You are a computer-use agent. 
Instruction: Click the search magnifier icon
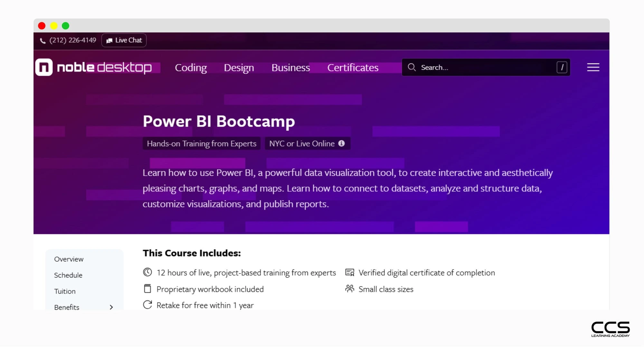click(x=412, y=67)
